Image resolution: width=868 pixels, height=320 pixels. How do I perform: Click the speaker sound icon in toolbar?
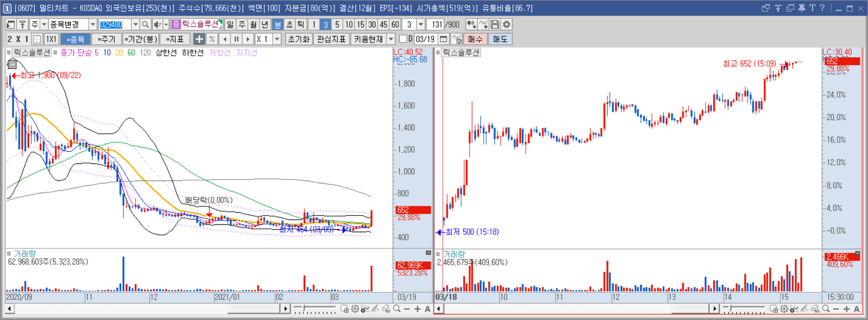point(157,24)
